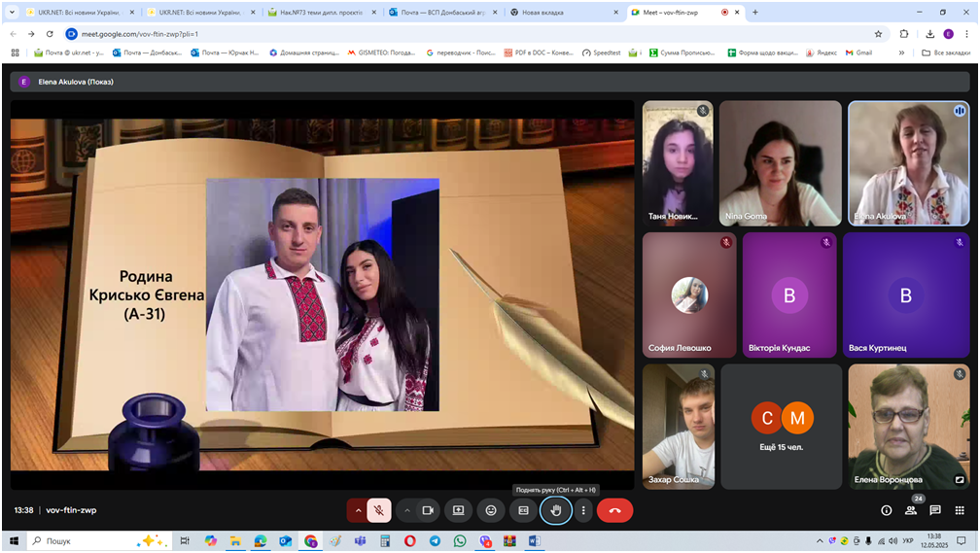
Task: Open Opera browser from the taskbar
Action: 409,541
